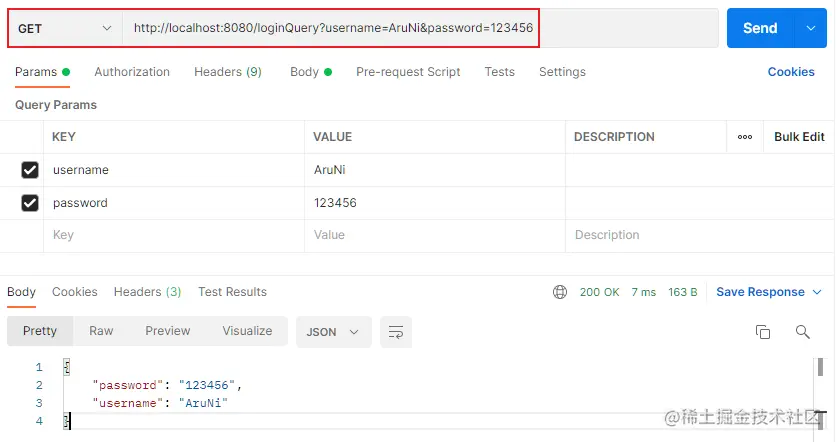This screenshot has width=836, height=442.
Task: Click the VALUE column header
Action: 332,137
